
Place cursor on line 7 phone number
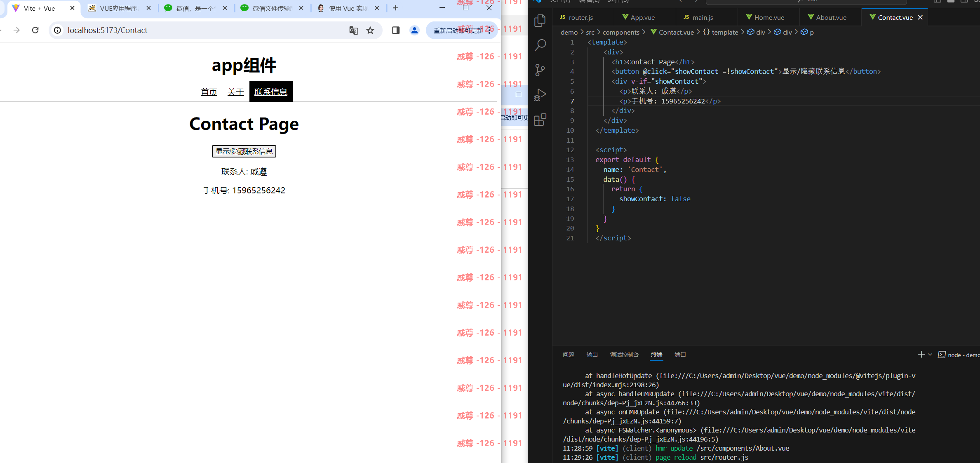coord(683,101)
